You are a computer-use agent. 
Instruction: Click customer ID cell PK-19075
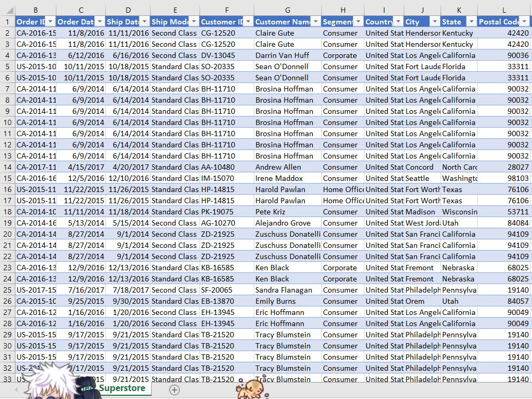tap(227, 212)
